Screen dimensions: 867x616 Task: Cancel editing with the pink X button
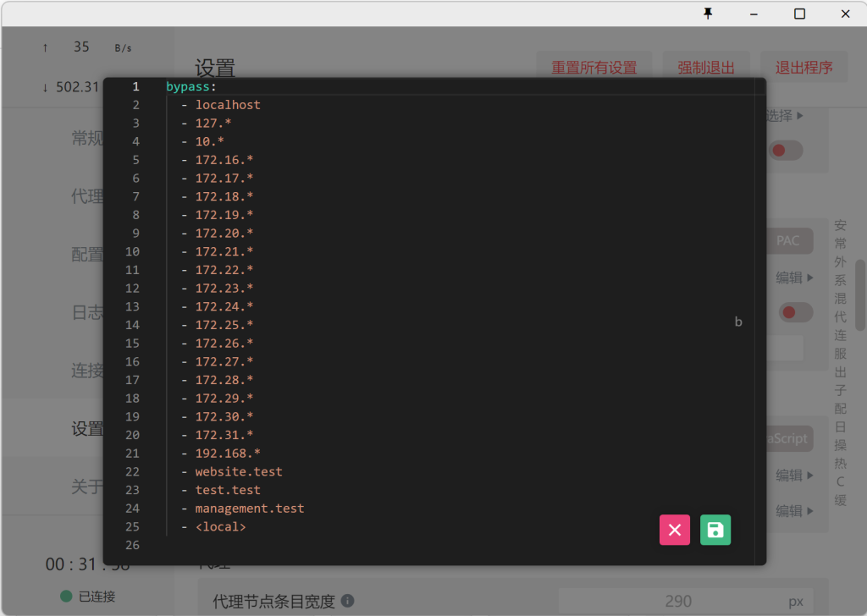(x=675, y=530)
